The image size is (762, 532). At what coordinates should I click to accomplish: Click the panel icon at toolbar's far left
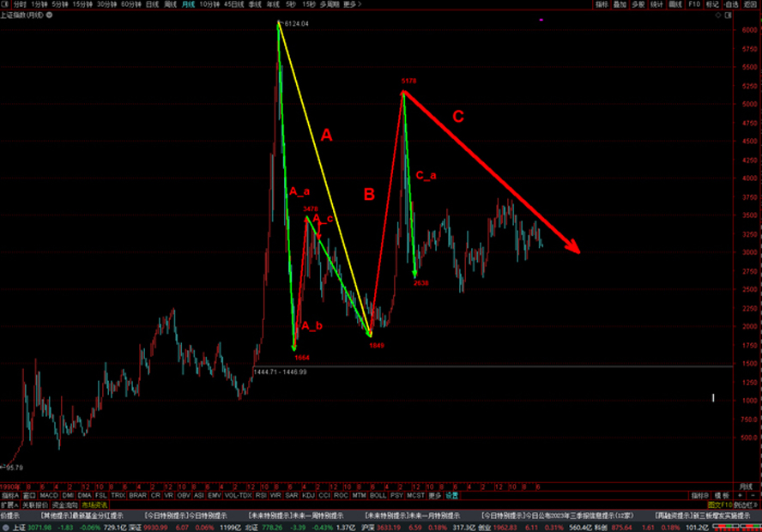6,4
